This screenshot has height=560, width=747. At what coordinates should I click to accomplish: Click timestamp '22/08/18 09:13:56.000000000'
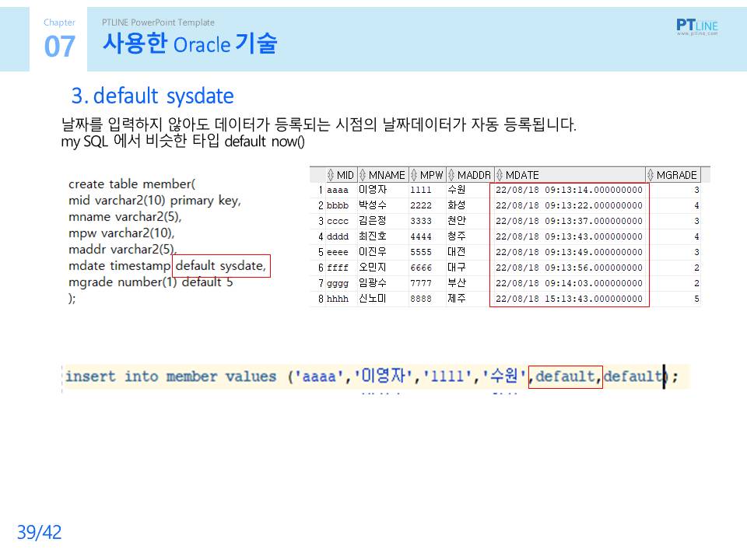[x=569, y=268]
